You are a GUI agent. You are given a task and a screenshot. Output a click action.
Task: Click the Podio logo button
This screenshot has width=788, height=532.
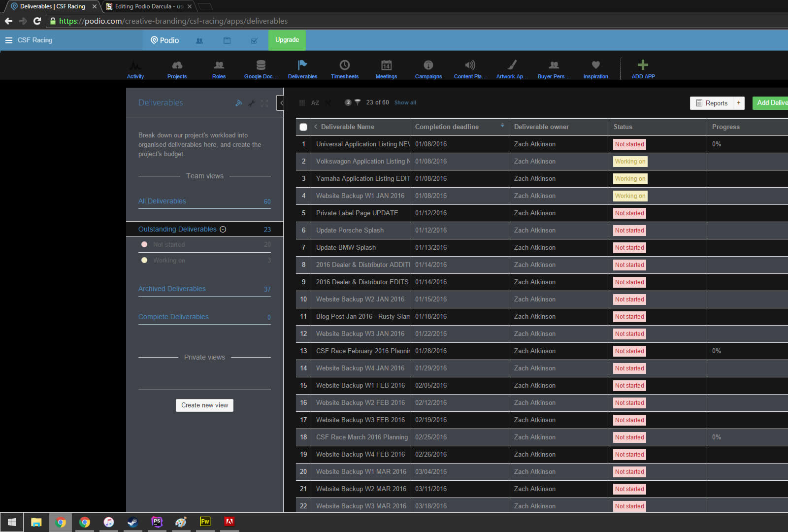coord(164,40)
